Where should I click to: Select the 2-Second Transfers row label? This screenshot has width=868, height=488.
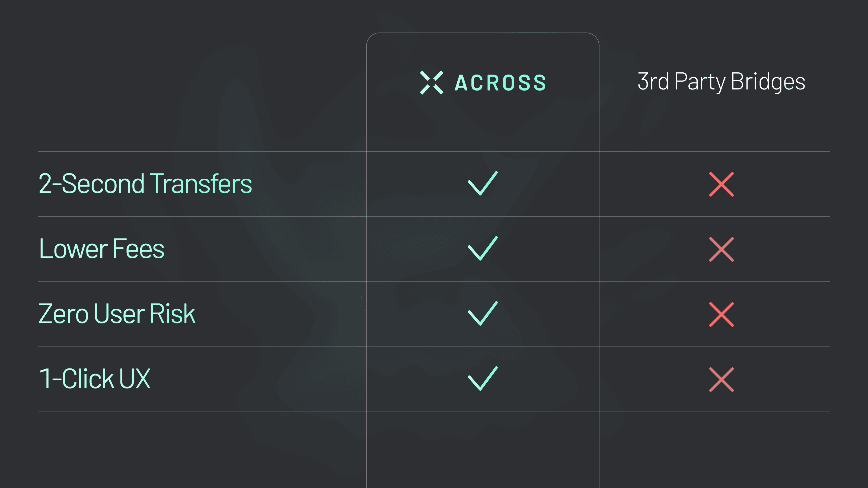point(145,184)
